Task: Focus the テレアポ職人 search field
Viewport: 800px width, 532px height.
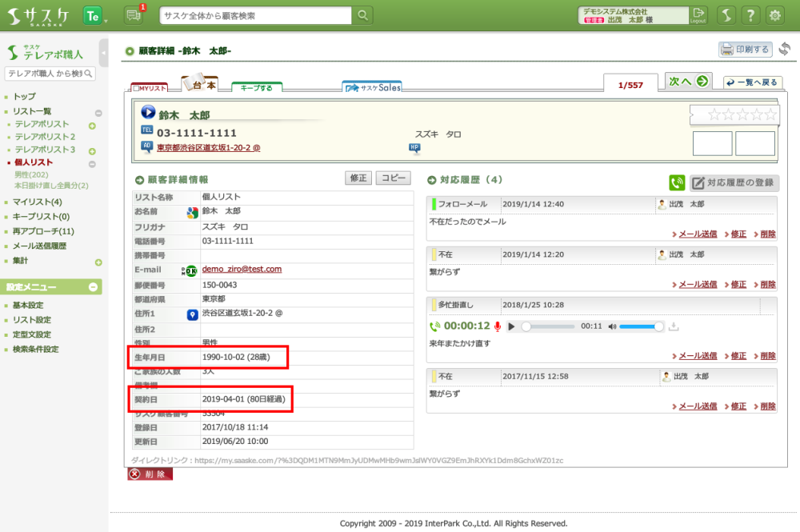Action: click(x=50, y=74)
